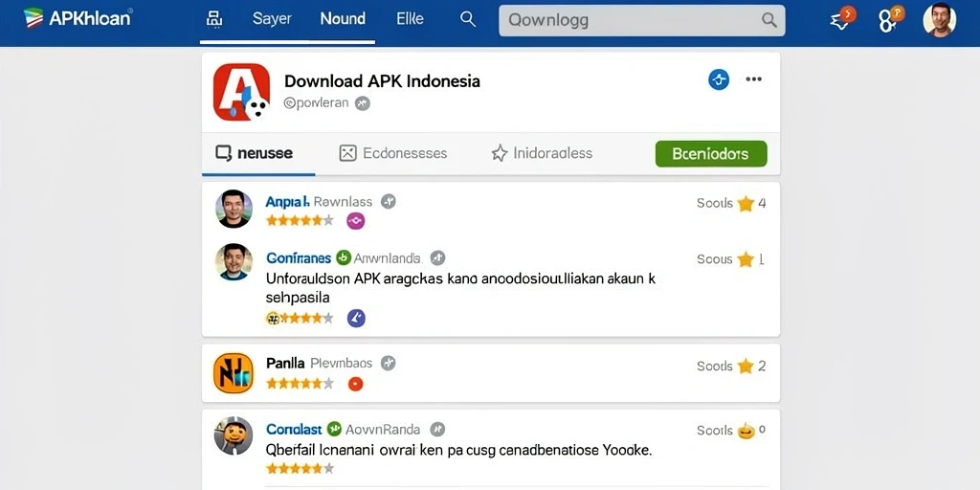This screenshot has width=980, height=490.
Task: Open the three-dot more options menu
Action: pos(754,79)
